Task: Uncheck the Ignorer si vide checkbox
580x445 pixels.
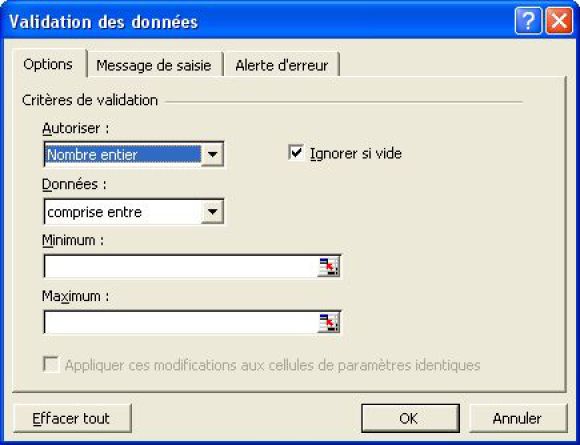Action: tap(296, 152)
